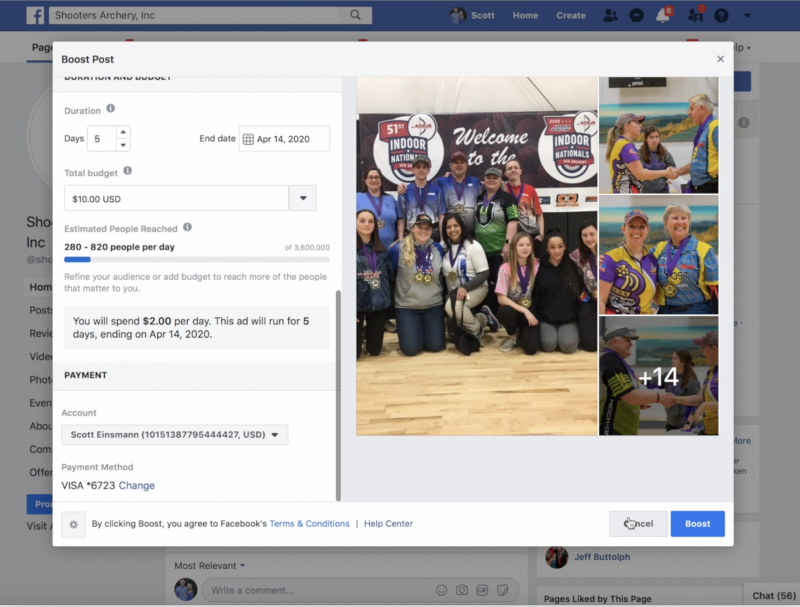The height and width of the screenshot is (607, 800).
Task: Click the main group photo preview
Action: (477, 256)
